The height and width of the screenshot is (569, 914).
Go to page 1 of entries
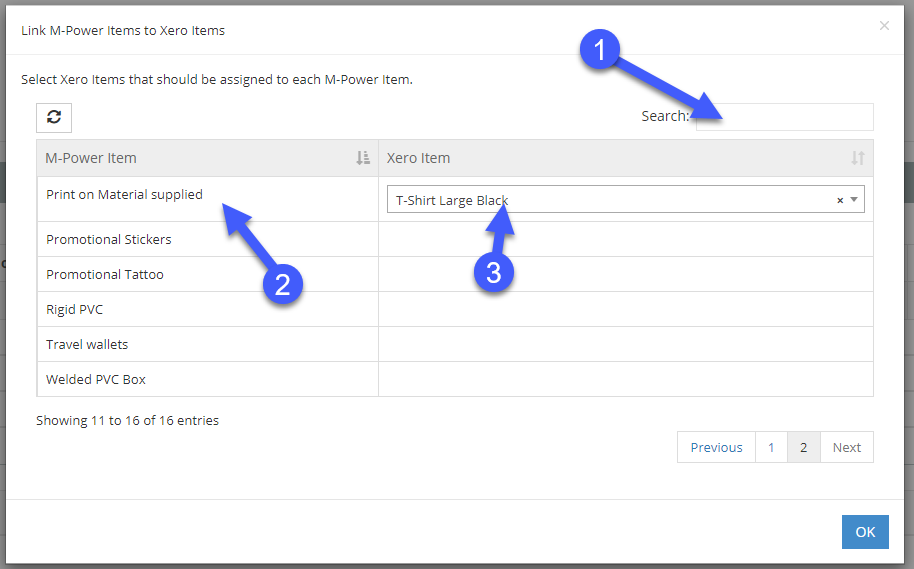(771, 447)
